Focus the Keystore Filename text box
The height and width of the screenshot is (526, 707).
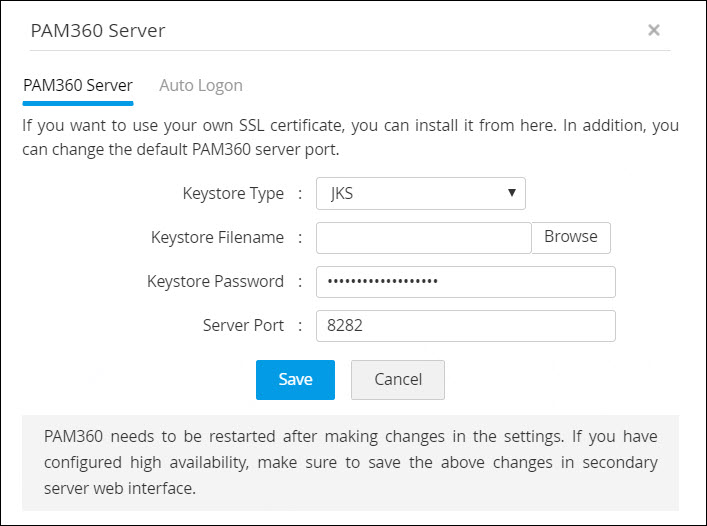tap(423, 237)
